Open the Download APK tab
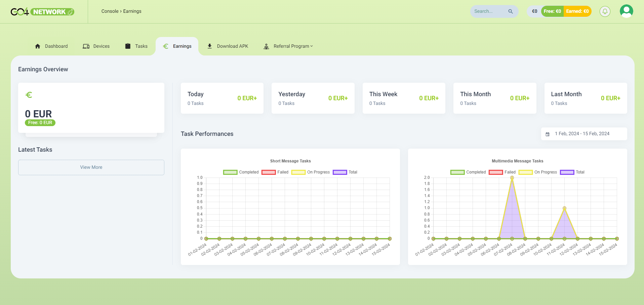 (x=228, y=46)
